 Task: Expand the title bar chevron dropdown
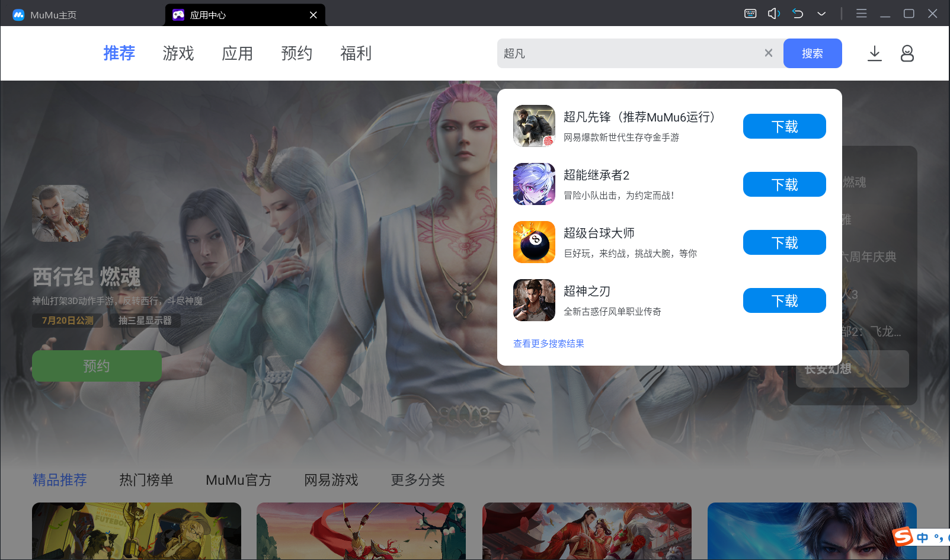coord(821,14)
